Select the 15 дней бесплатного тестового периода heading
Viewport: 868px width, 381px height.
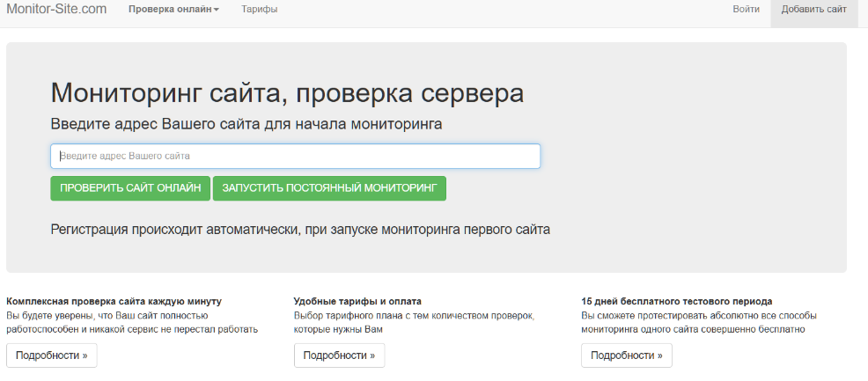click(x=677, y=301)
